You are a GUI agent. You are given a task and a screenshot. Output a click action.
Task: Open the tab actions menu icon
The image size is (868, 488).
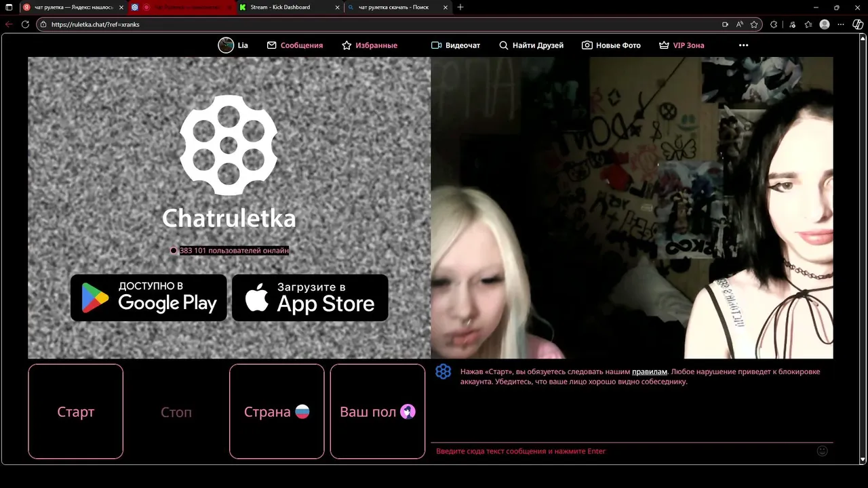pyautogui.click(x=9, y=7)
